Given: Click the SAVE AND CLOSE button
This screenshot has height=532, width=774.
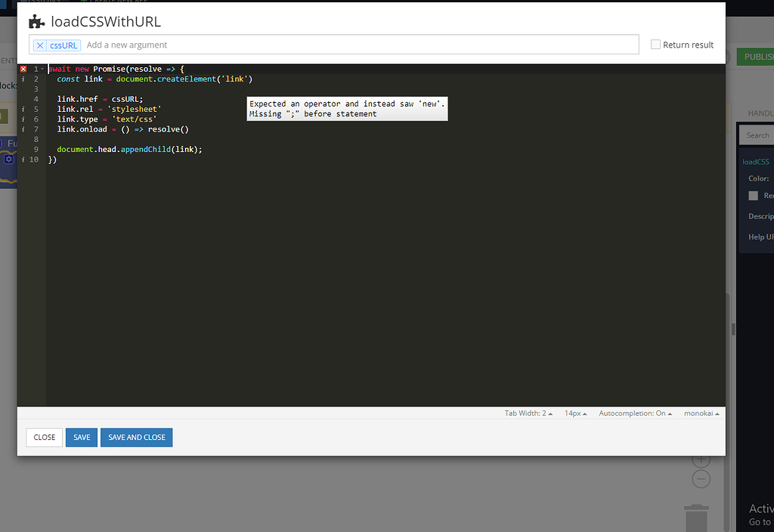Looking at the screenshot, I should coord(136,437).
